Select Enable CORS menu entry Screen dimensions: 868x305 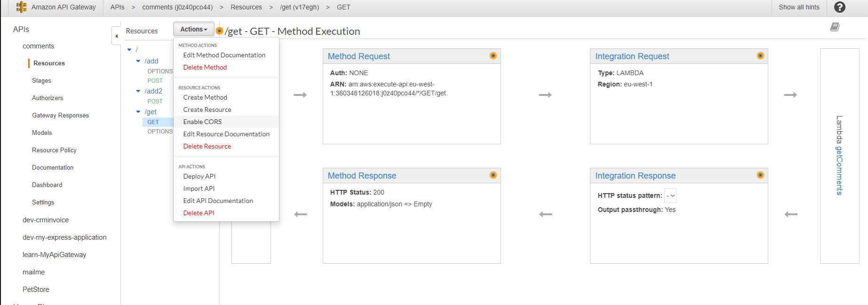pos(226,122)
